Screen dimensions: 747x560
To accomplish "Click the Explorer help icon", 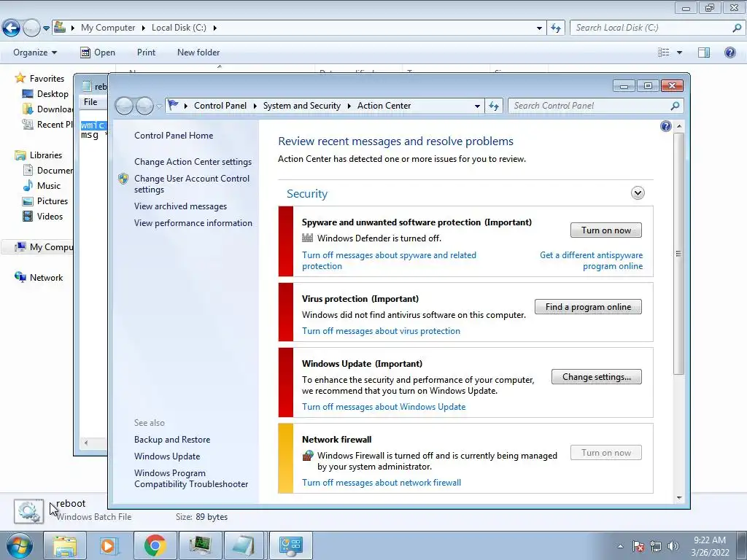I will pyautogui.click(x=729, y=52).
